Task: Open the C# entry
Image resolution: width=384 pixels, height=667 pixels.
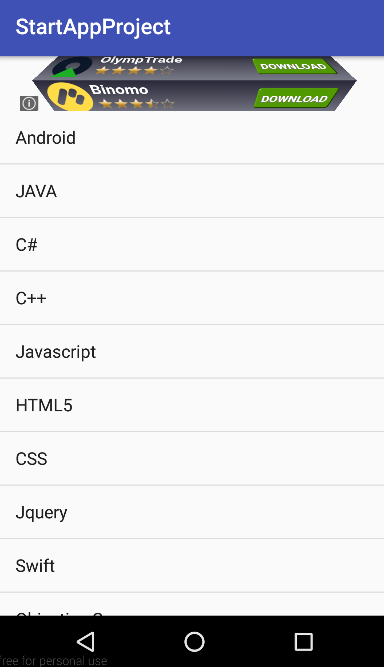Action: tap(192, 245)
